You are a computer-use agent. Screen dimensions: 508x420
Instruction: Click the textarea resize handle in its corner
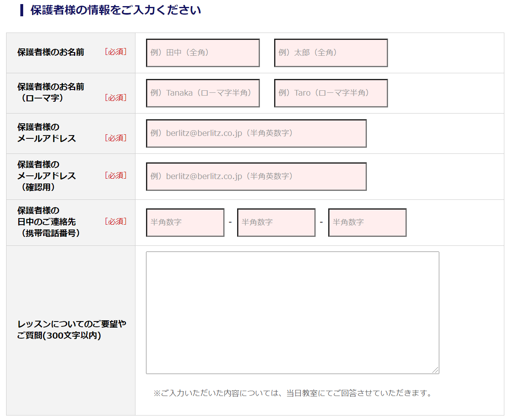436,370
